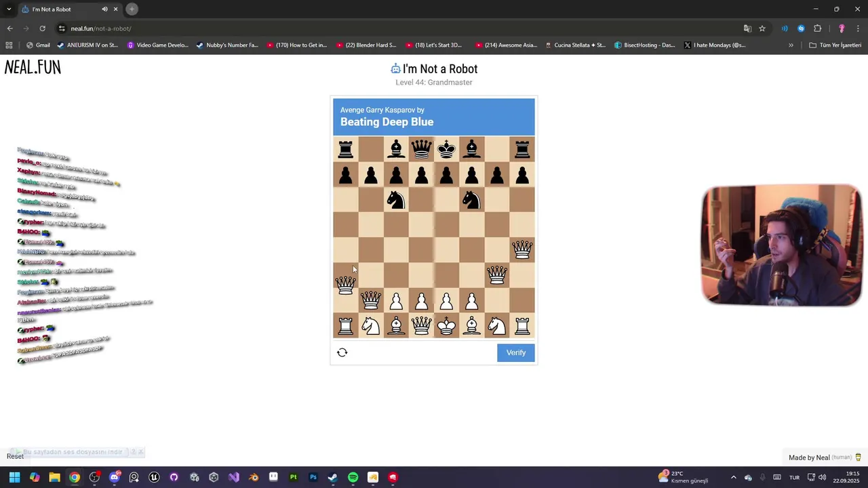The image size is (868, 488).
Task: Mute the I'm Not a Robot tab
Action: [104, 9]
